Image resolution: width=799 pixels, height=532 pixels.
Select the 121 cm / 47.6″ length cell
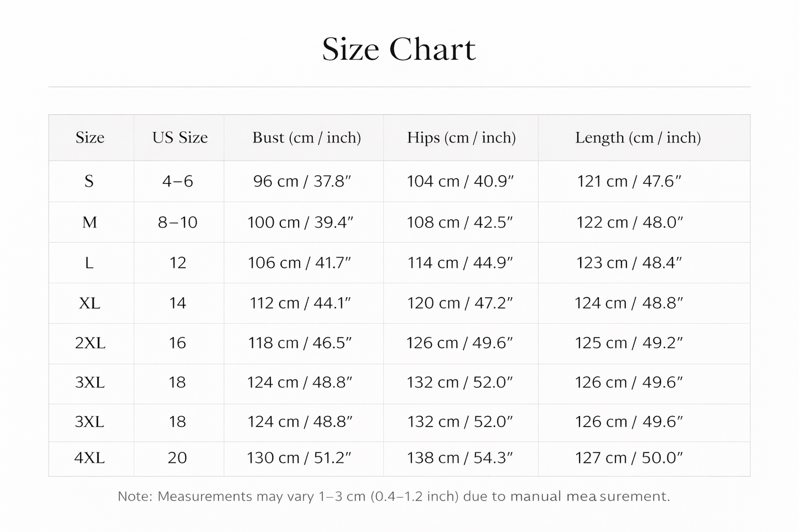629,181
